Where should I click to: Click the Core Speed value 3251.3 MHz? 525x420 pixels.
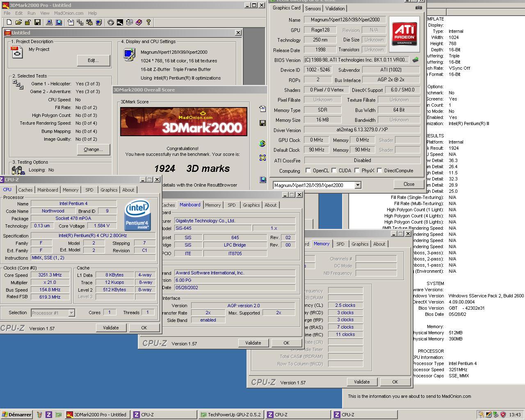[x=50, y=275]
